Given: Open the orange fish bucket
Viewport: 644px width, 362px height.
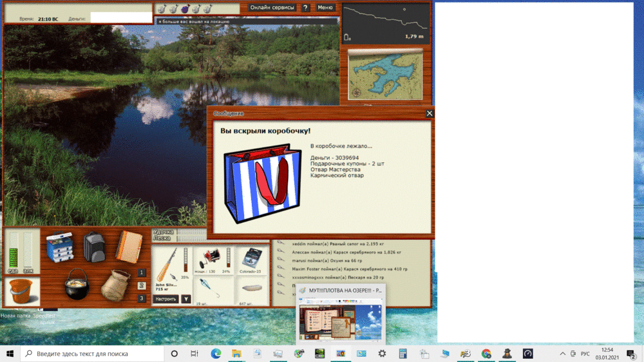Looking at the screenshot, I should click(x=22, y=291).
